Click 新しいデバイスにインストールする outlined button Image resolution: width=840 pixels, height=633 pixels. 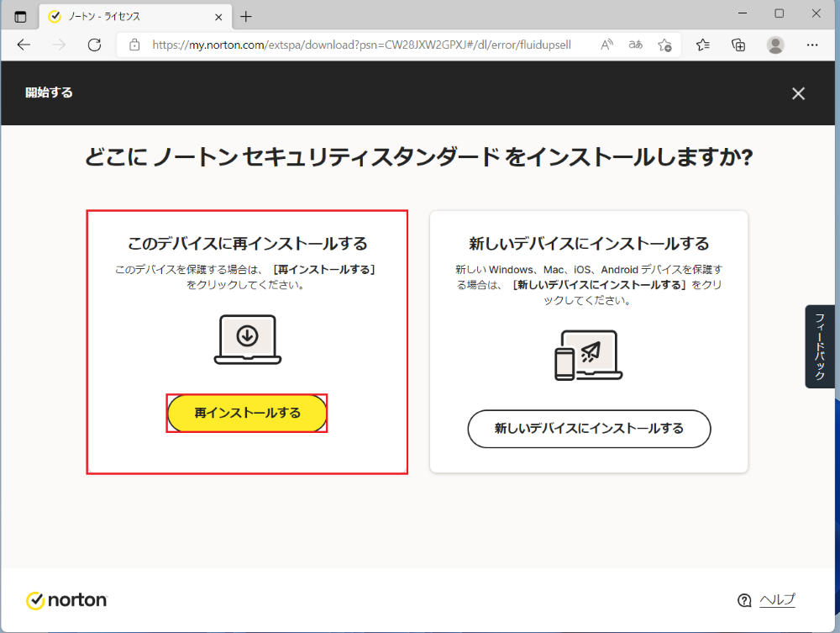coord(589,429)
